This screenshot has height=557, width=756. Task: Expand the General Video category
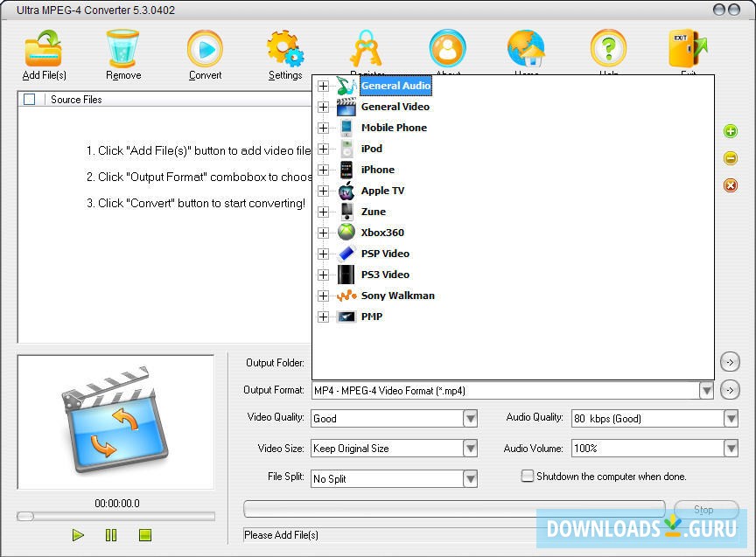pos(323,107)
